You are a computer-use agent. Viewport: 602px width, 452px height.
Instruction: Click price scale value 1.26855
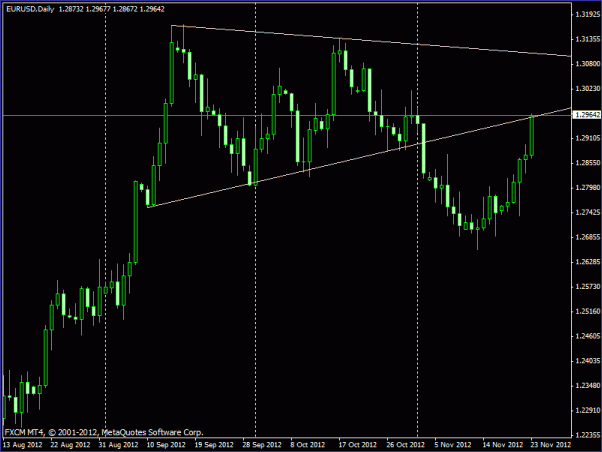click(x=587, y=237)
